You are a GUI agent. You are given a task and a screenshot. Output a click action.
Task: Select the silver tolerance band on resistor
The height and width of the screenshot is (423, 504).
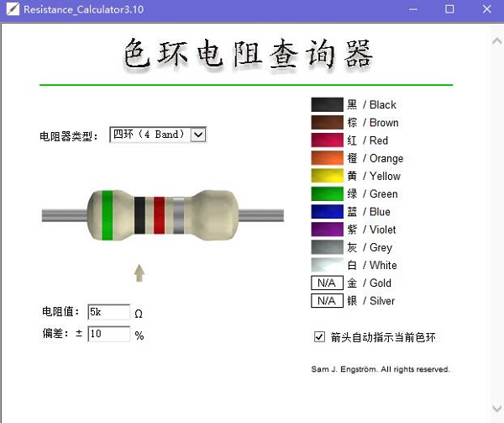tap(179, 215)
